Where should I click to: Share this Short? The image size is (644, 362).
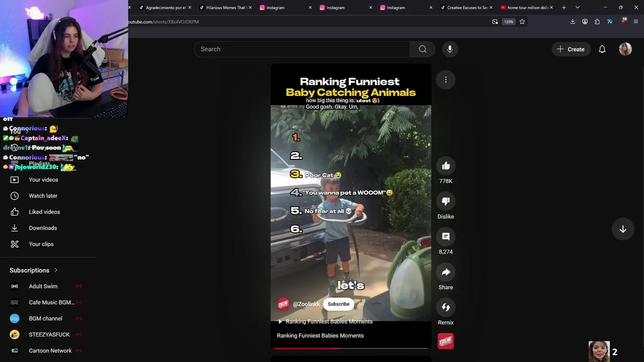pos(446,272)
